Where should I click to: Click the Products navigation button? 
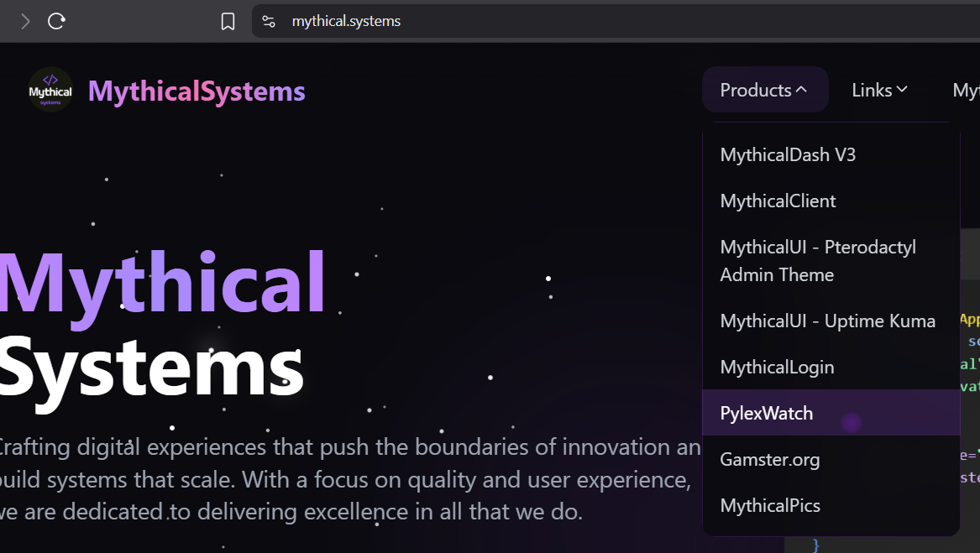coord(755,89)
